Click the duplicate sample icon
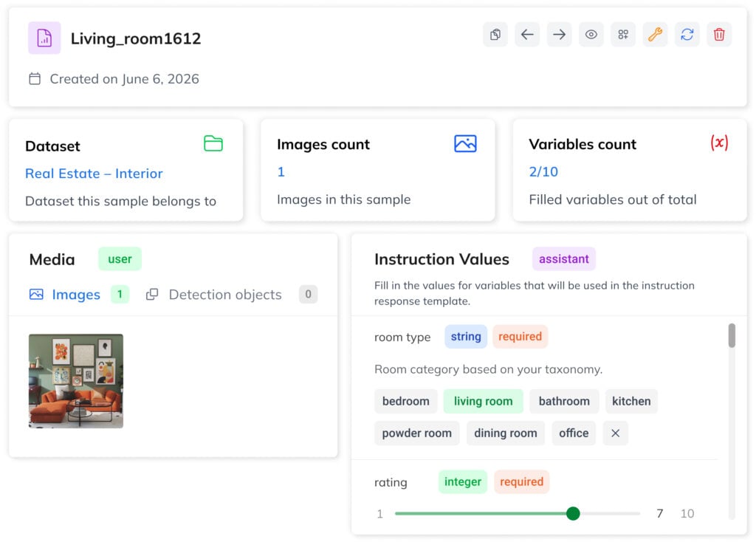This screenshot has height=542, width=756. click(x=495, y=34)
